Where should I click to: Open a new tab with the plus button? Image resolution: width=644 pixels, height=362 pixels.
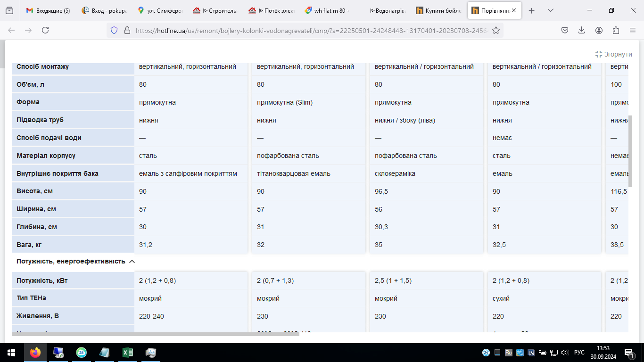click(532, 10)
